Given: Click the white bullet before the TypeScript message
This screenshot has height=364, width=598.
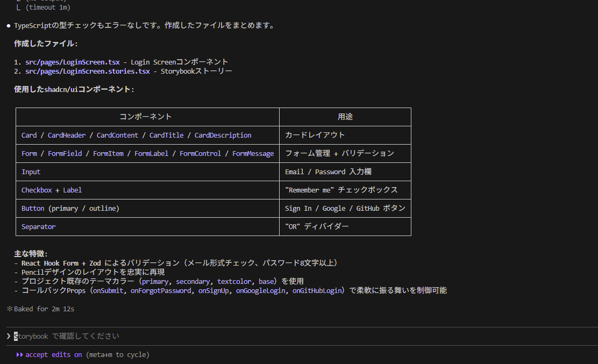Looking at the screenshot, I should (9, 26).
